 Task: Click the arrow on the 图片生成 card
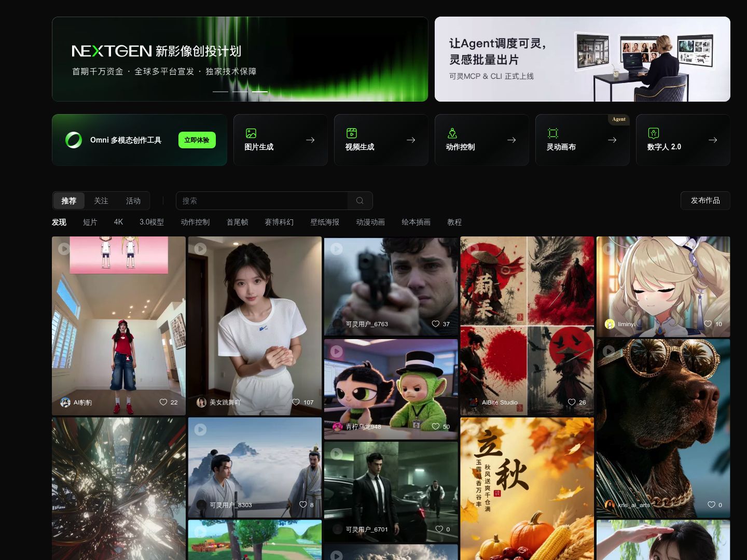310,140
